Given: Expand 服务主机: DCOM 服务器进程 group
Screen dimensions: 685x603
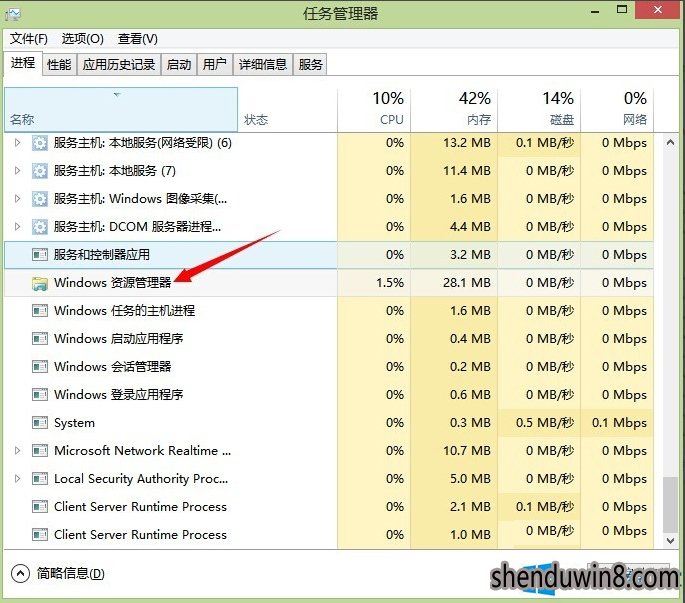Looking at the screenshot, I should coord(17,226).
